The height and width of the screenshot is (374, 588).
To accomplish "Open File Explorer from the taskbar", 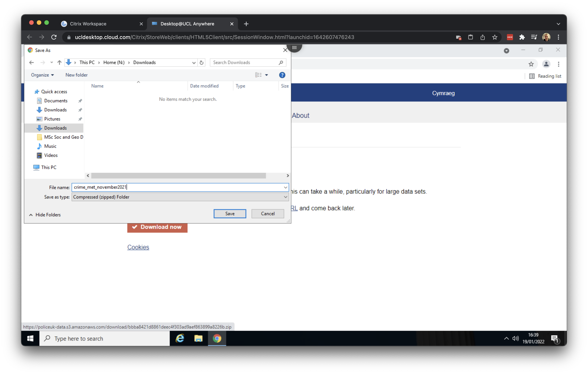I will [198, 338].
